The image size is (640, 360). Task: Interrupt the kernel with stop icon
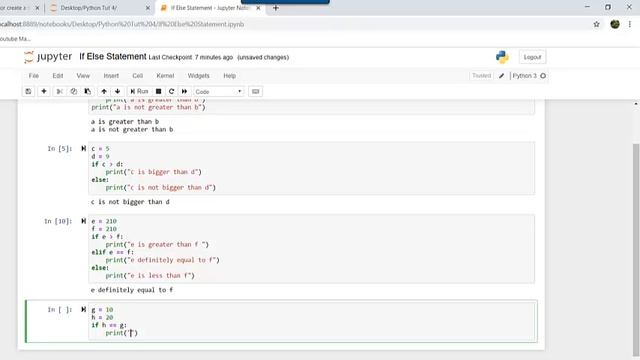pos(158,91)
